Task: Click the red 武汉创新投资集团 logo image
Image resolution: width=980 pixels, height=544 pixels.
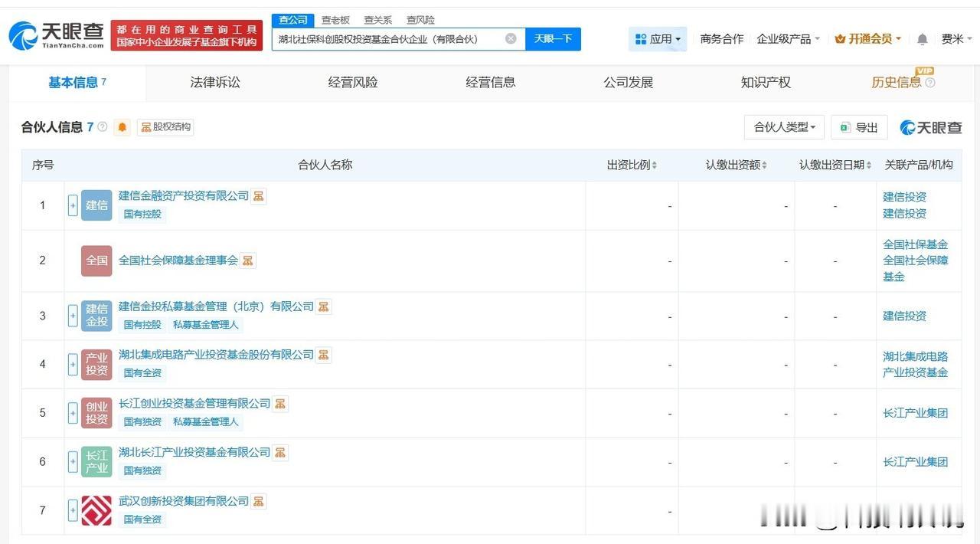Action: [96, 510]
